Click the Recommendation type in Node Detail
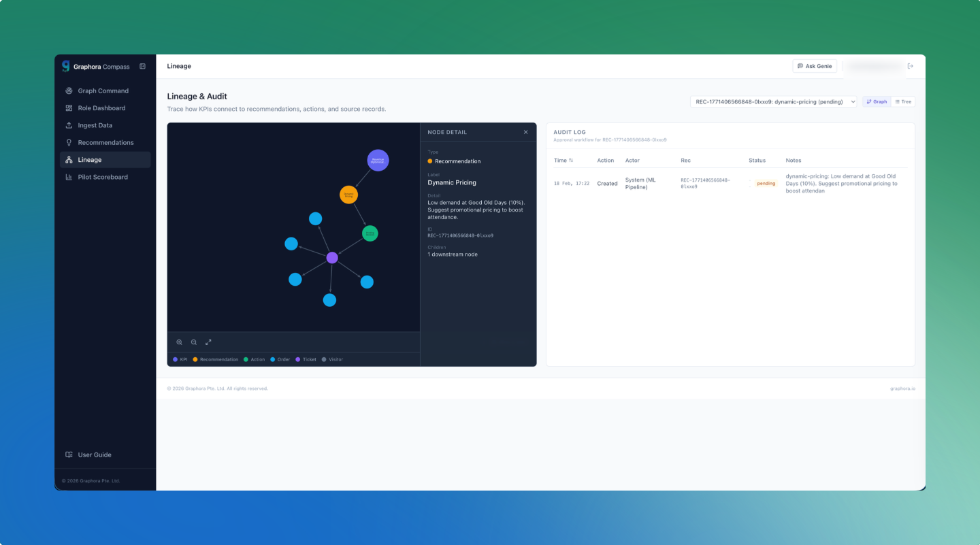The height and width of the screenshot is (545, 980). coord(454,161)
